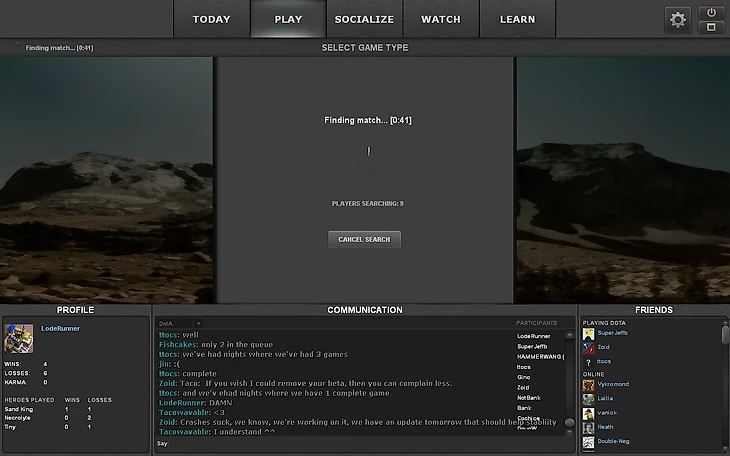Open the settings gear icon
Image resolution: width=730 pixels, height=456 pixels.
tap(678, 19)
